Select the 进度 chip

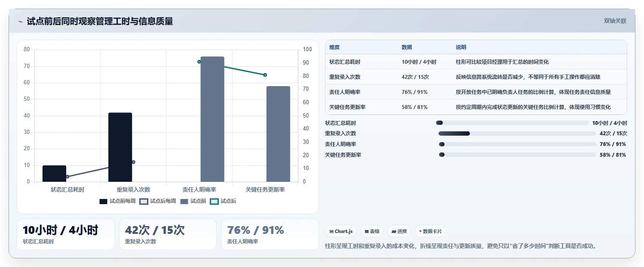[399, 231]
